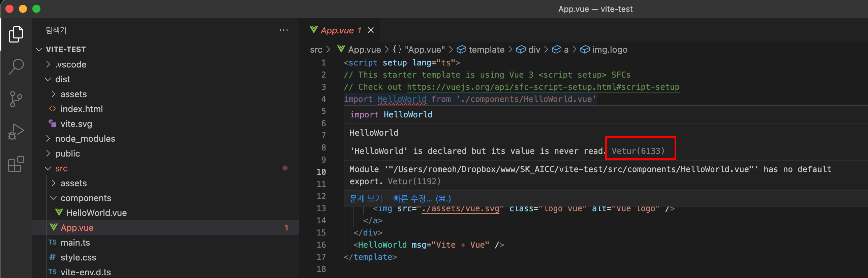Open style.css in the explorer
Viewport: 868px width, 278px height.
(x=166, y=257)
